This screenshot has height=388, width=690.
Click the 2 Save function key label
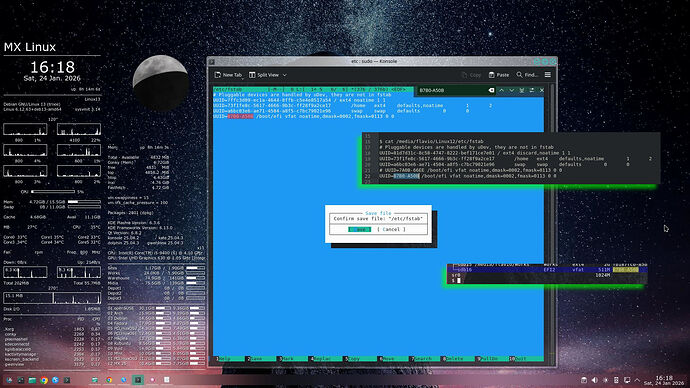tap(254, 359)
